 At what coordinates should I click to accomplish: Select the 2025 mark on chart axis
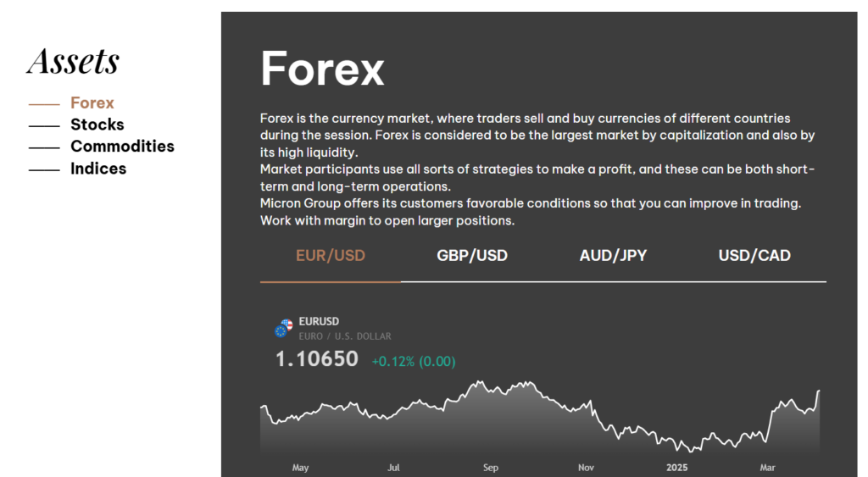[x=677, y=468]
